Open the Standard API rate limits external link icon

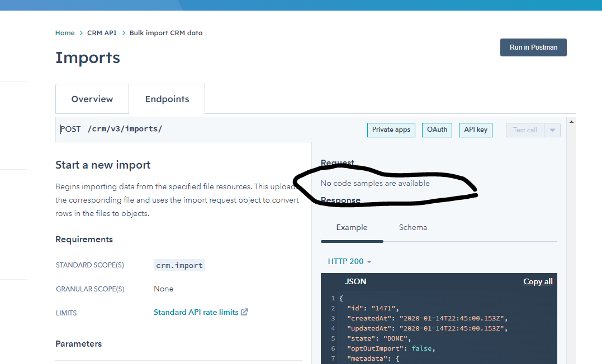click(244, 312)
